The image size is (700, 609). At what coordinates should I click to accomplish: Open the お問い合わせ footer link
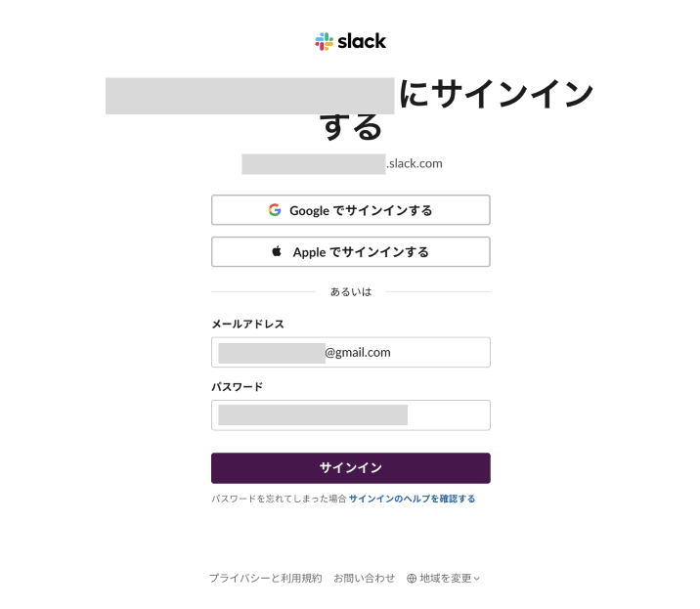365,579
